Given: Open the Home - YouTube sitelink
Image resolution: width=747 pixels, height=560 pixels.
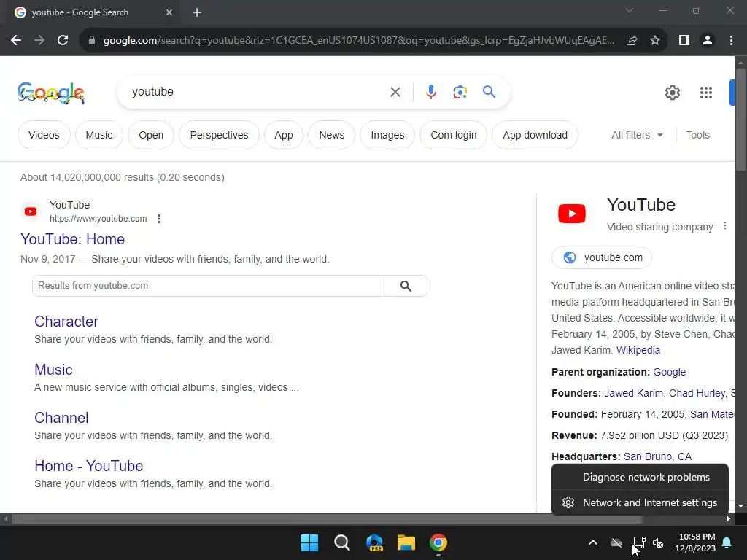Looking at the screenshot, I should [88, 466].
